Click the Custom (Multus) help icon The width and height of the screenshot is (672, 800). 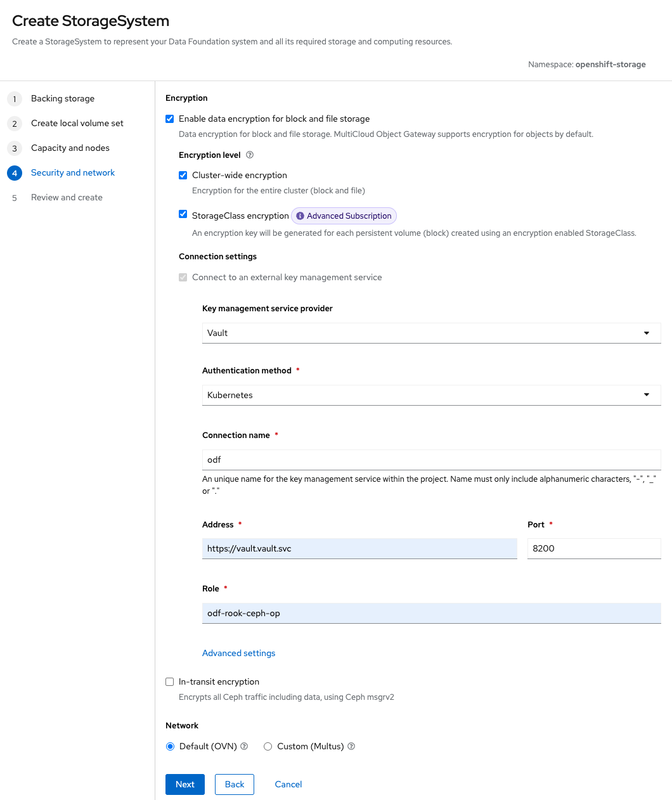[351, 746]
